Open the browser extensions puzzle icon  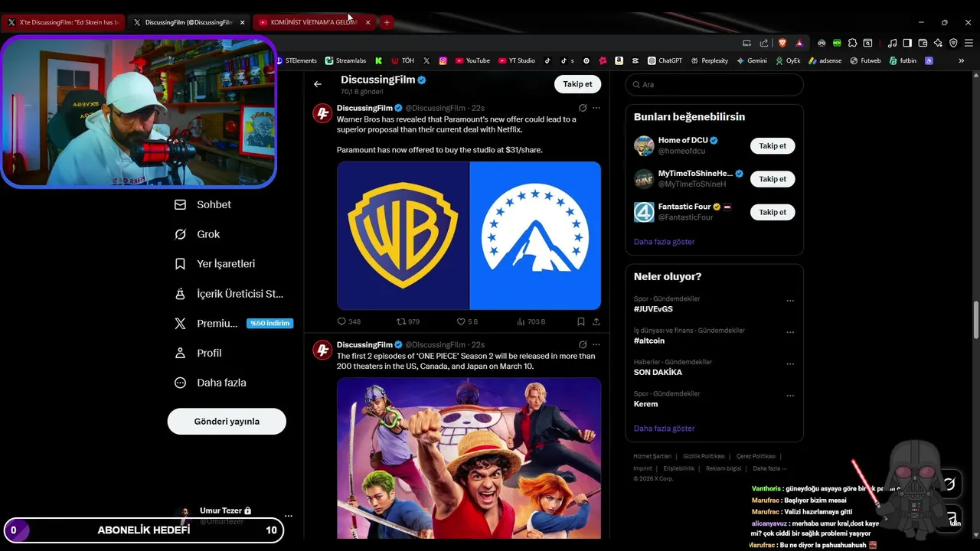852,43
